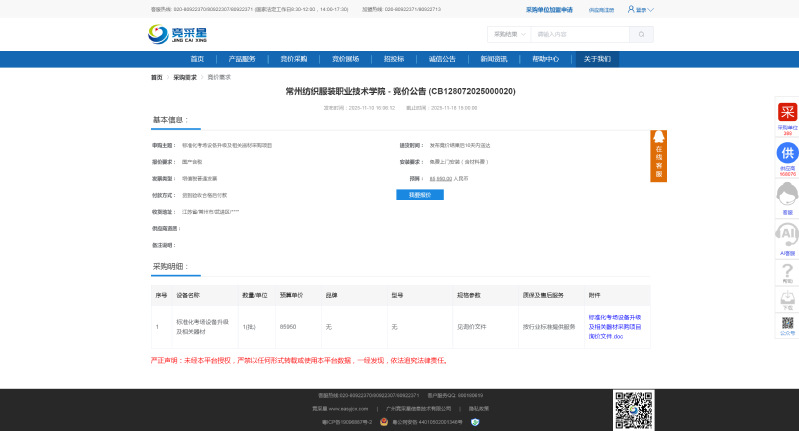Expand the 登录 user dropdown

tap(641, 9)
